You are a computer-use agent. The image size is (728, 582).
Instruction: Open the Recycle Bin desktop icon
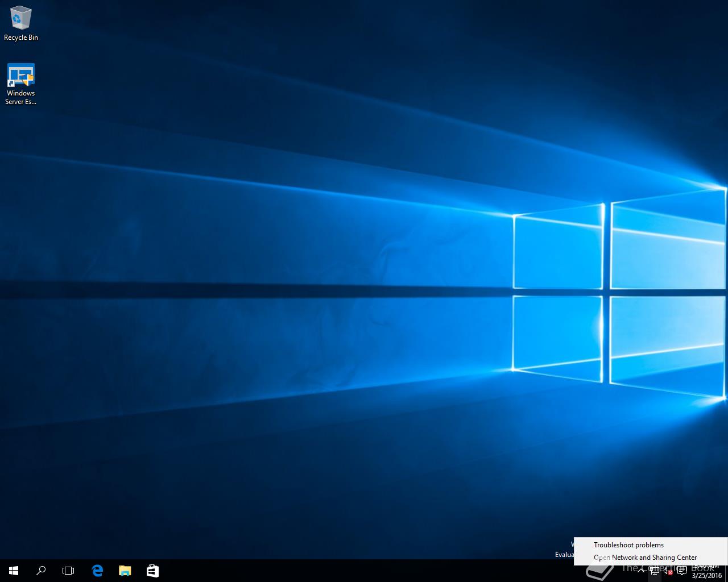(x=21, y=23)
